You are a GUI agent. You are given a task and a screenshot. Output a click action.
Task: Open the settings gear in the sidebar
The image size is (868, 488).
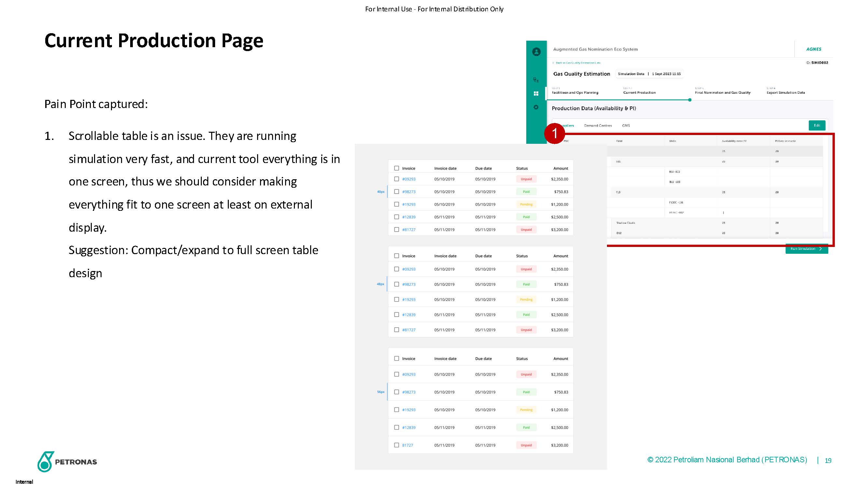coord(536,107)
